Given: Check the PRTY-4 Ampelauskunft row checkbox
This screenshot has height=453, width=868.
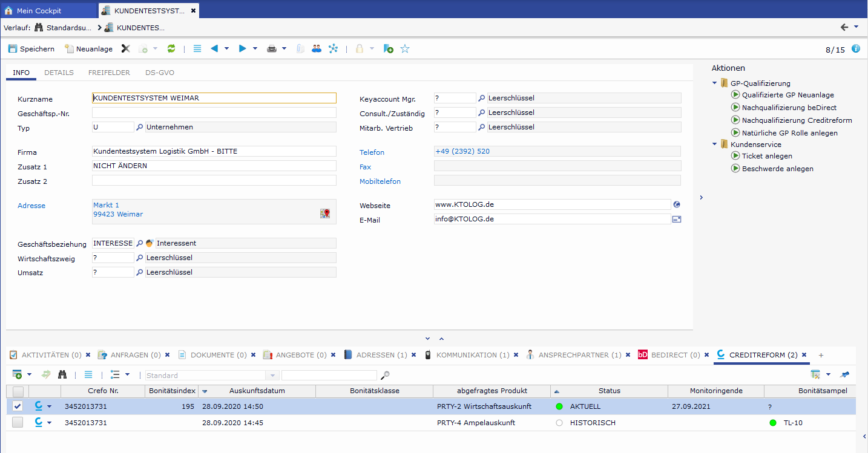Looking at the screenshot, I should 18,423.
